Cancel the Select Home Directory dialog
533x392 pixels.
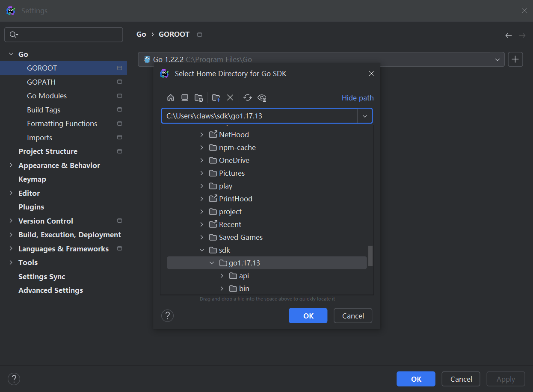pyautogui.click(x=353, y=316)
